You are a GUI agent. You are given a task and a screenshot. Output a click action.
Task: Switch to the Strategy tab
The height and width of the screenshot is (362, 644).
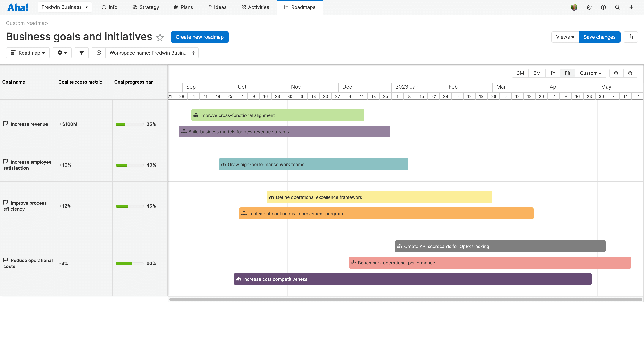tap(146, 7)
